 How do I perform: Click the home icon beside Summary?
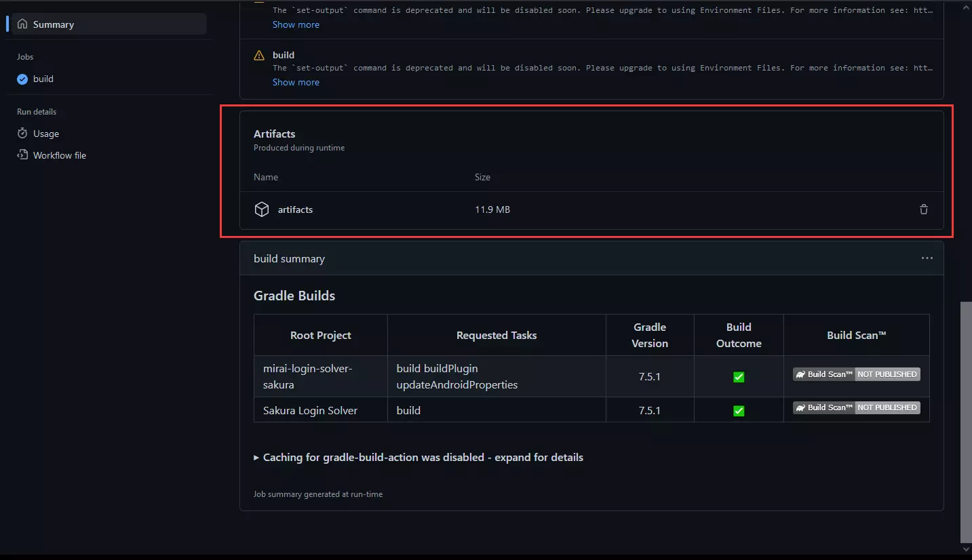(x=22, y=24)
